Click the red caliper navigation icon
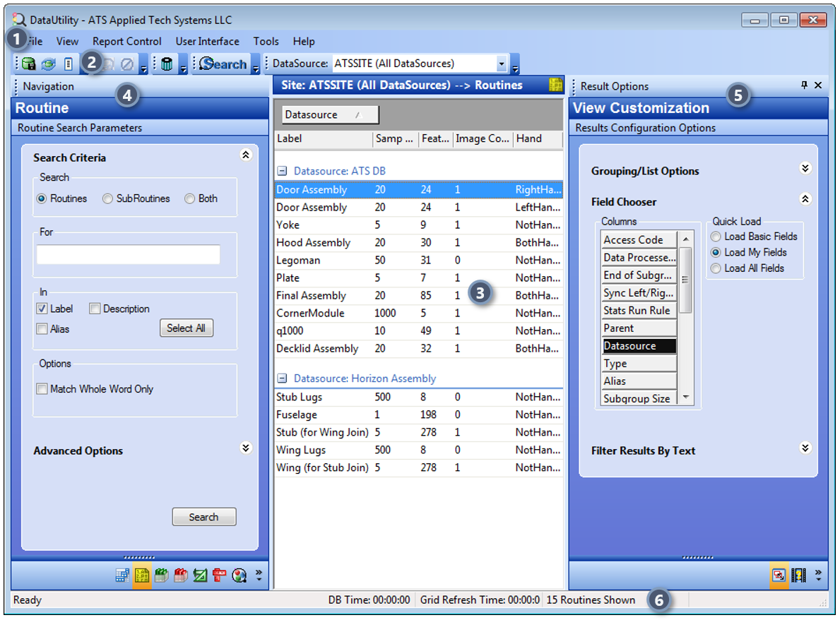 219,576
